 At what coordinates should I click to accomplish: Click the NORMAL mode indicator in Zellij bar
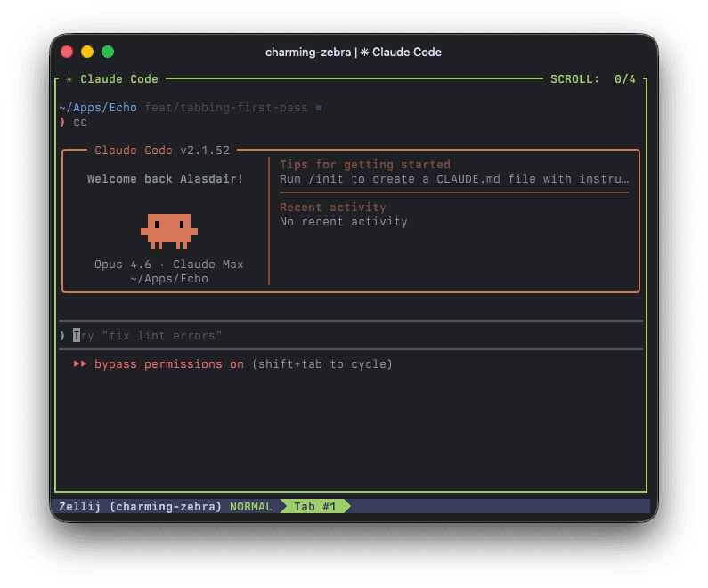point(251,506)
